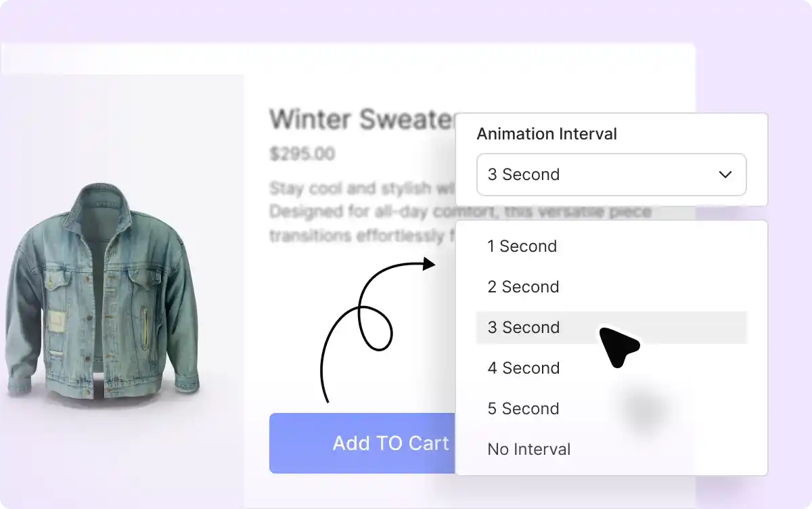Click the chevron arrow in Animation Interval box

[725, 175]
